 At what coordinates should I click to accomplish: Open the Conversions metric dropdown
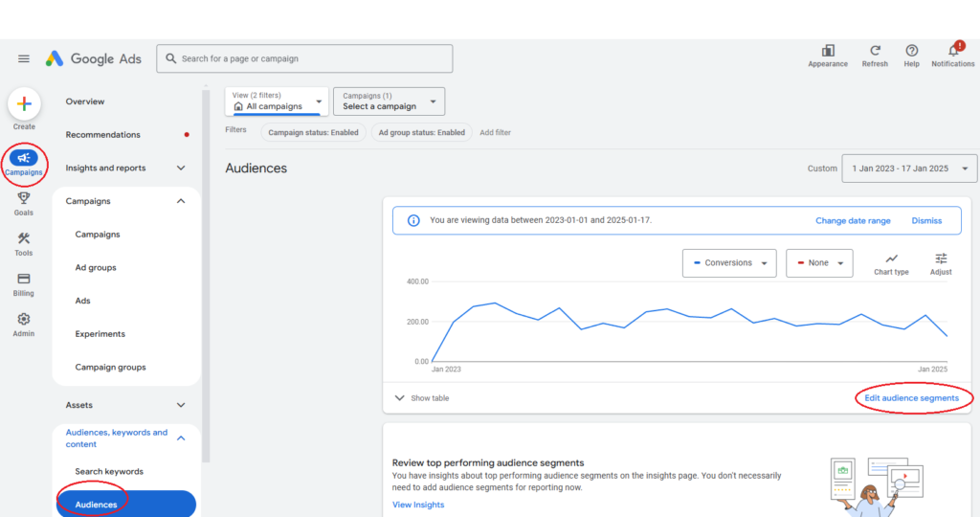click(729, 263)
